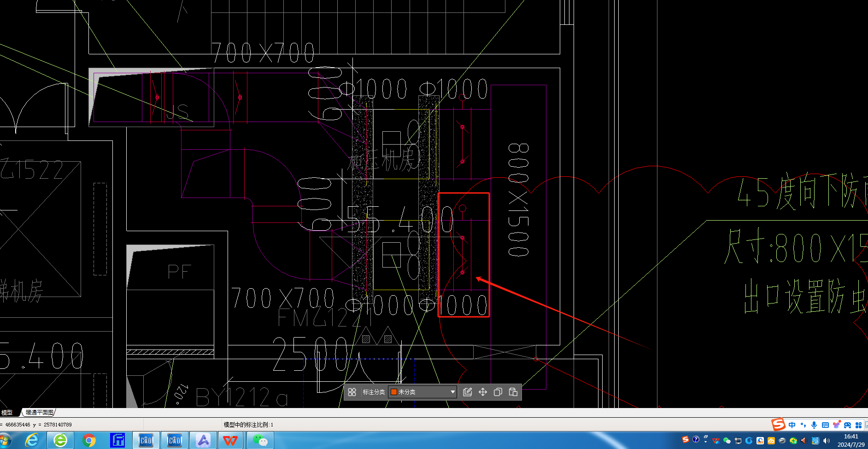The width and height of the screenshot is (868, 449).
Task: Click the Sogou voice input microphone
Action: (x=814, y=425)
